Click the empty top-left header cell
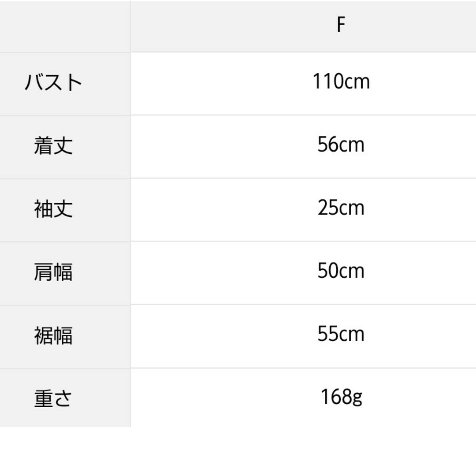Image resolution: width=476 pixels, height=476 pixels. point(65,26)
